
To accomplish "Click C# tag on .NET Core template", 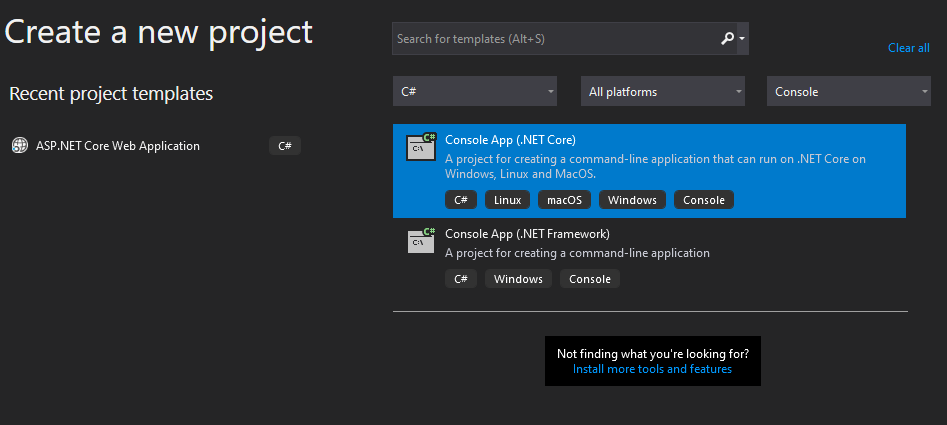I will pos(461,200).
